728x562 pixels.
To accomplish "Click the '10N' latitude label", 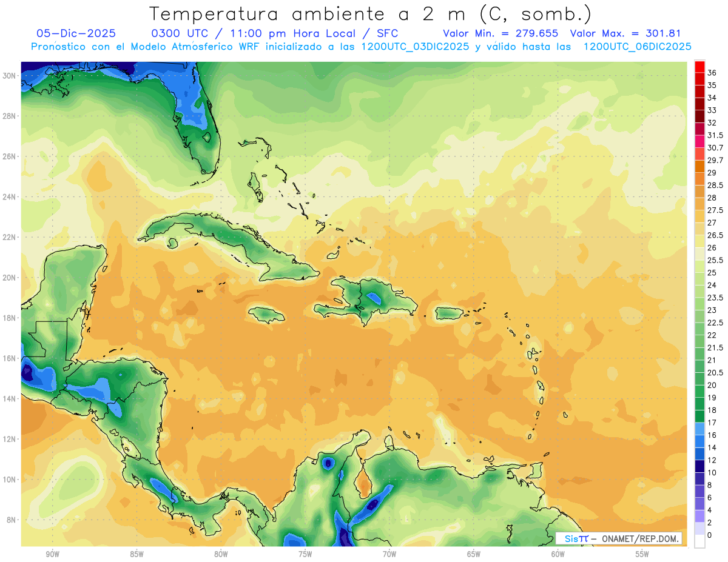I will click(9, 480).
